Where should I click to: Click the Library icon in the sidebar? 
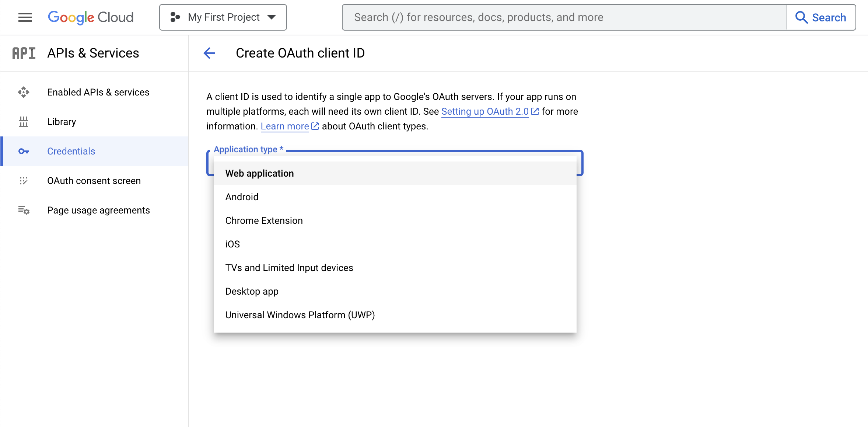coord(24,122)
